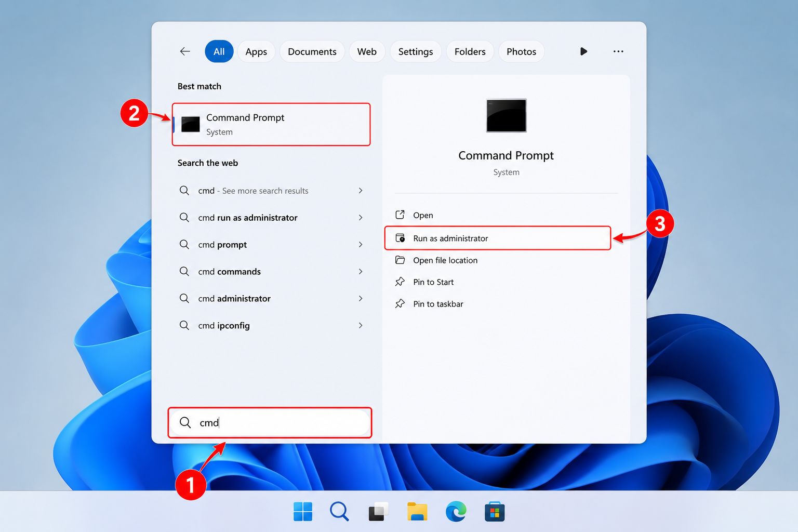
Task: Click search icon beside 'cmd run as administrator'
Action: point(184,217)
